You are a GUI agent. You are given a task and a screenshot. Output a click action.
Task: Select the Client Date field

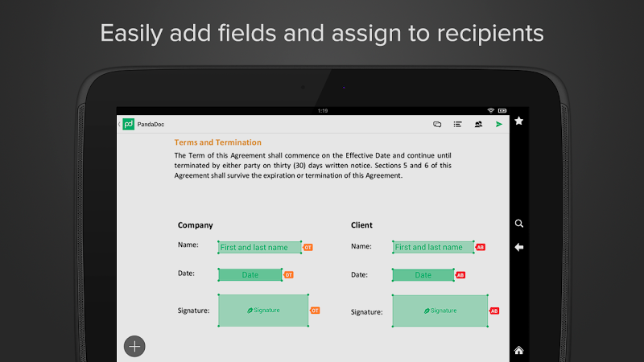click(x=423, y=274)
